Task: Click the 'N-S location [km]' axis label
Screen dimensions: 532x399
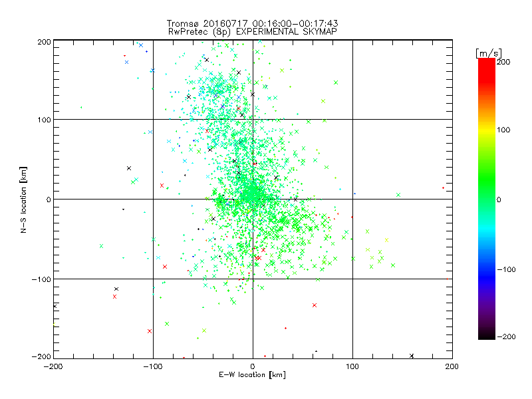Action: point(23,199)
